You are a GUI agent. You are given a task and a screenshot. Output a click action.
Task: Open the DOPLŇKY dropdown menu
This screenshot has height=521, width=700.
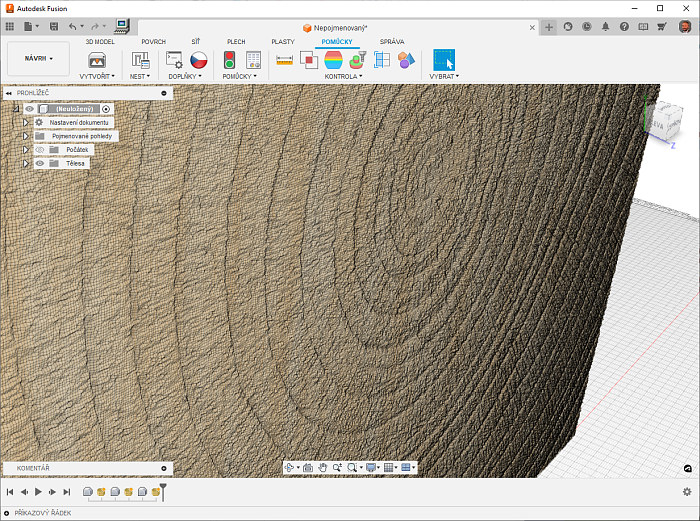click(x=185, y=76)
